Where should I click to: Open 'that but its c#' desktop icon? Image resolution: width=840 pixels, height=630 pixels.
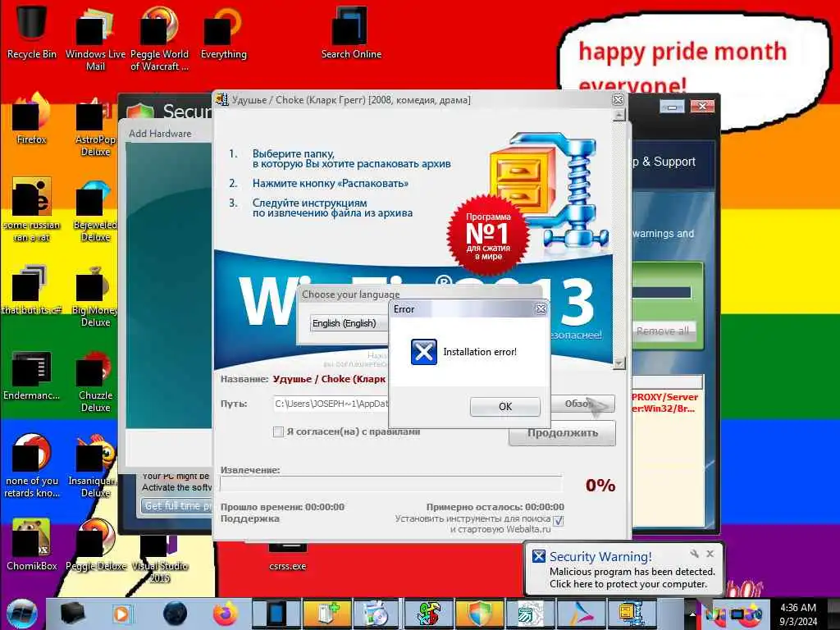[31, 290]
